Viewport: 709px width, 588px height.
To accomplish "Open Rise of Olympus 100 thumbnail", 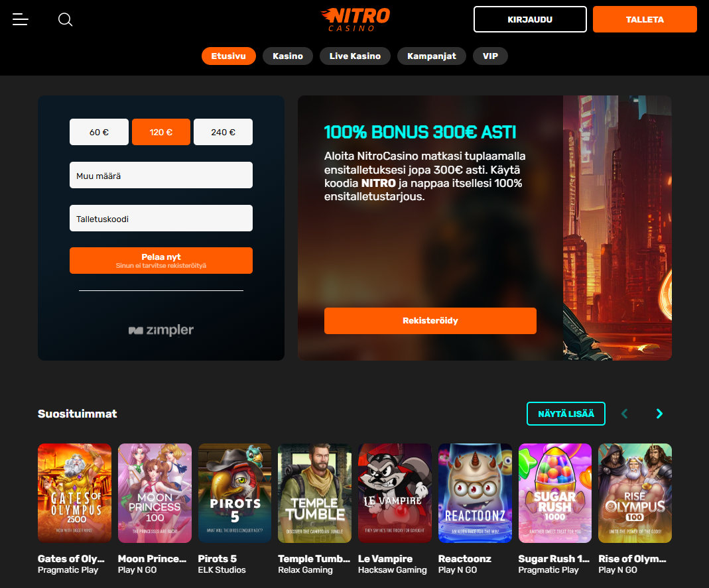I will coord(635,493).
